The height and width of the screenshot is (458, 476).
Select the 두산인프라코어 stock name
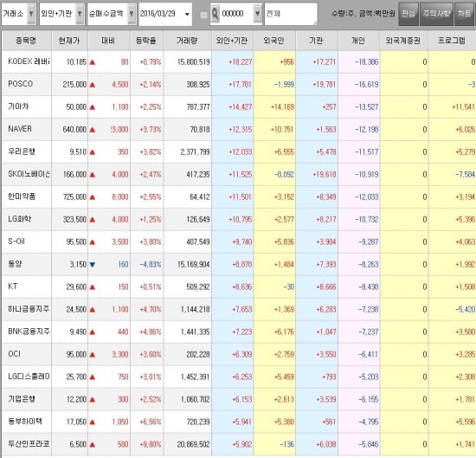coord(29,444)
